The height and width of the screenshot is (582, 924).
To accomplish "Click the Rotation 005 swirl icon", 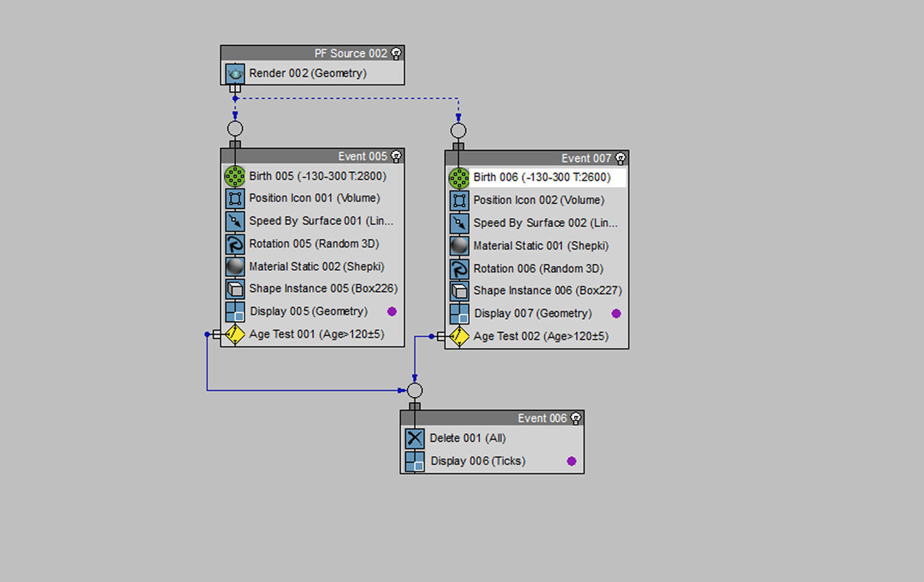I will (x=235, y=244).
